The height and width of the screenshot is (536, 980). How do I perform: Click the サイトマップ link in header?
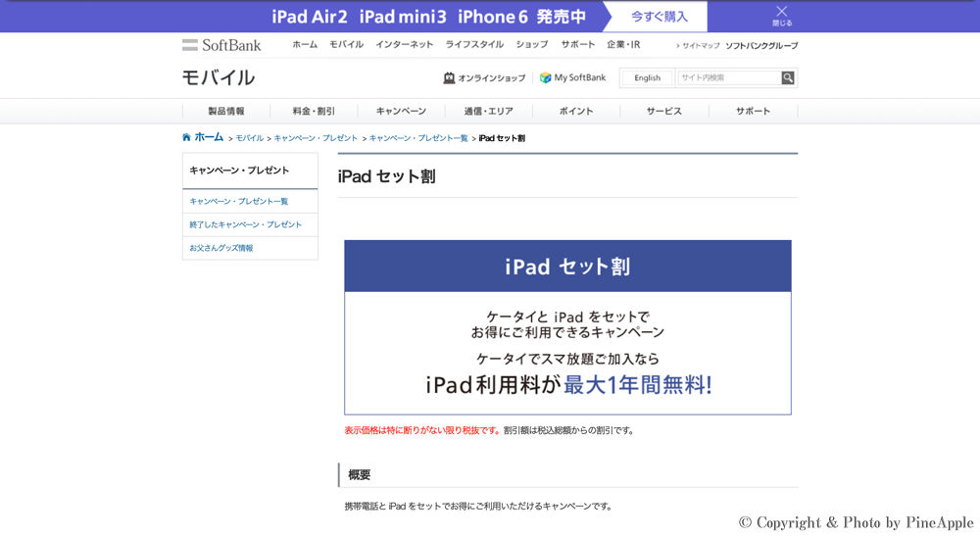coord(701,46)
